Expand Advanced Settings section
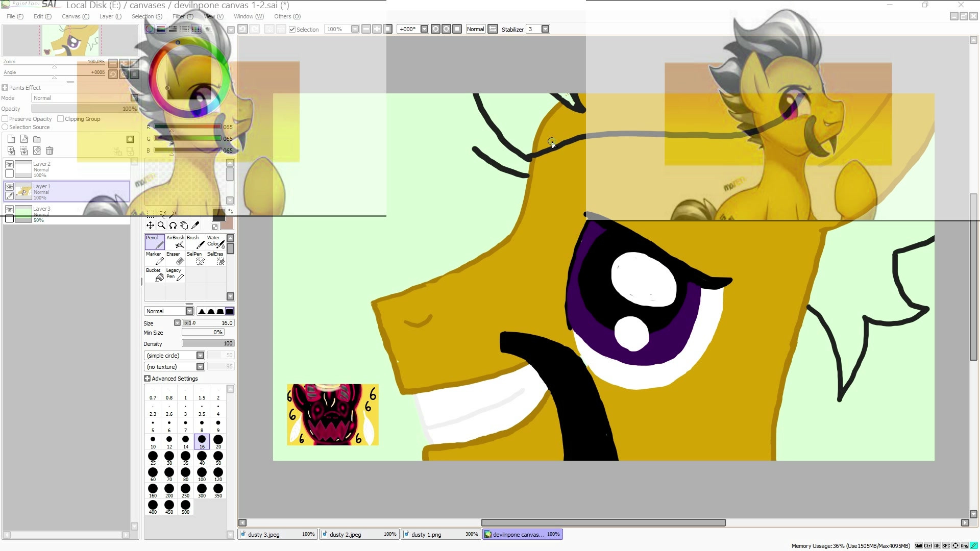 pos(147,379)
